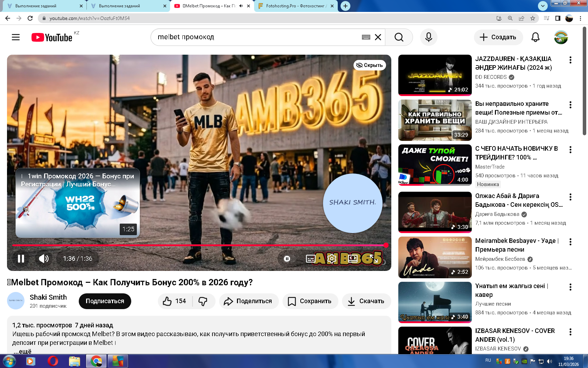Close the Fotohosting.Pro tab
This screenshot has width=588, height=368.
[332, 6]
